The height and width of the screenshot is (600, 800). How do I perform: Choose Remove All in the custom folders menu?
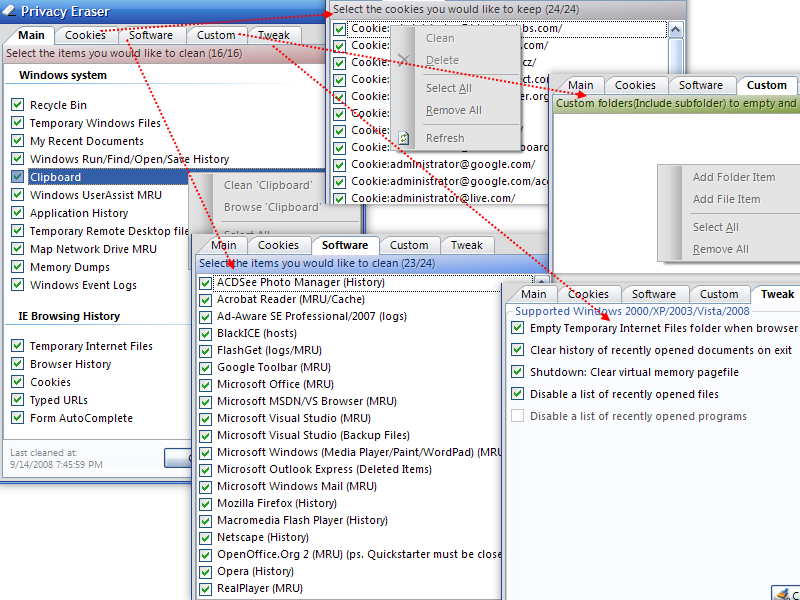[x=720, y=249]
